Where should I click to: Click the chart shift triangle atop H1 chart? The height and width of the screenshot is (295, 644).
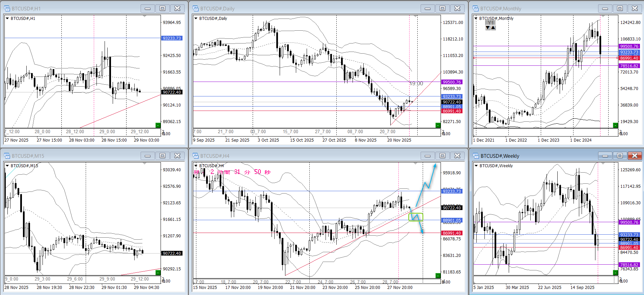pos(145,16)
